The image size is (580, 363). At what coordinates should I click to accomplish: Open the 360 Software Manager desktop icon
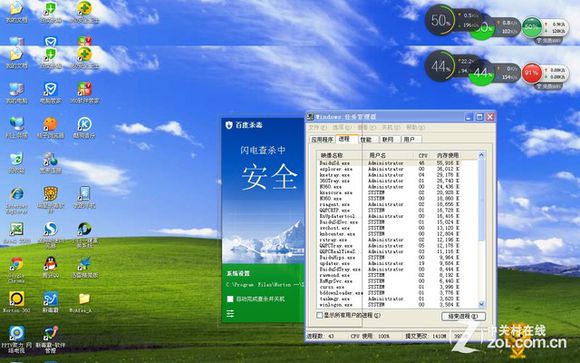tap(85, 90)
